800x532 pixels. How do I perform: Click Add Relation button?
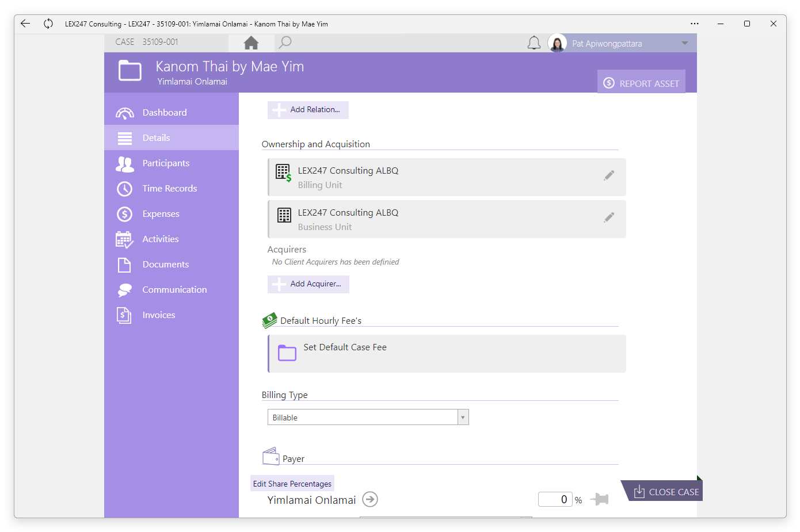pyautogui.click(x=308, y=110)
